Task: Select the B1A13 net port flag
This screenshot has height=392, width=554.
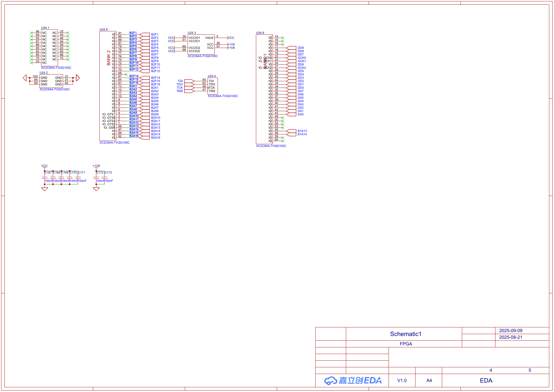Action: click(x=291, y=131)
